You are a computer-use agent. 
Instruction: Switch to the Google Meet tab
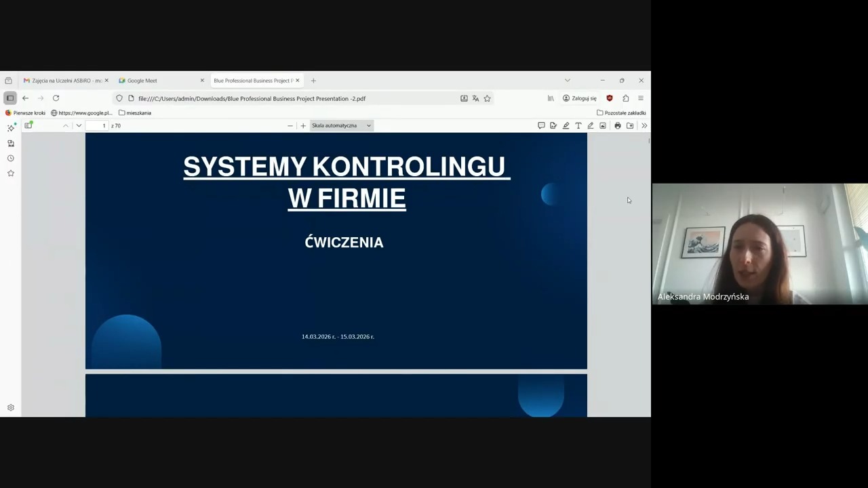coord(157,81)
